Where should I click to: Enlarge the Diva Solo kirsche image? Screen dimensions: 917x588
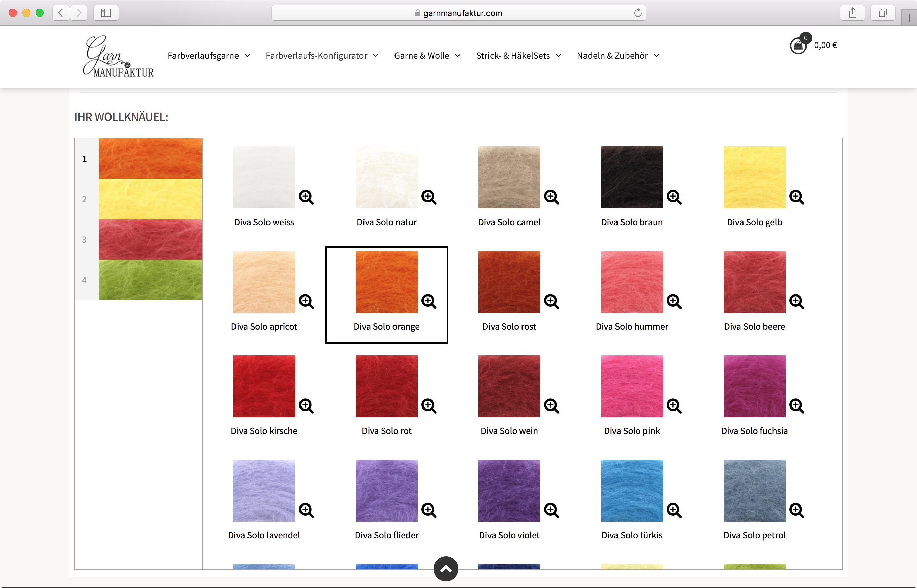tap(306, 406)
